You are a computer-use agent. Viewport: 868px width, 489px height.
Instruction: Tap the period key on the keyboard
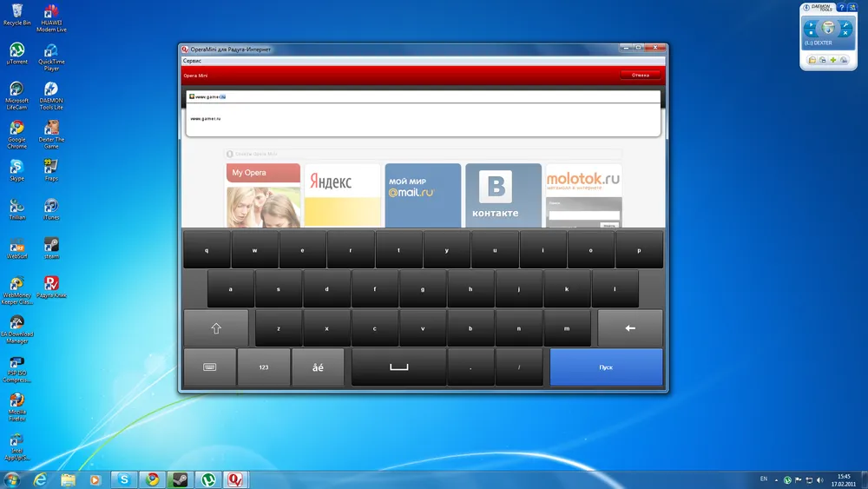[470, 367]
